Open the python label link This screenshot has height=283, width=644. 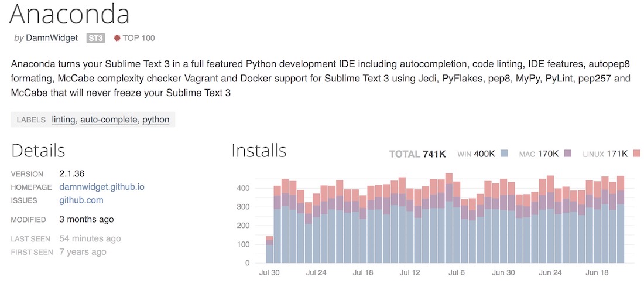156,120
